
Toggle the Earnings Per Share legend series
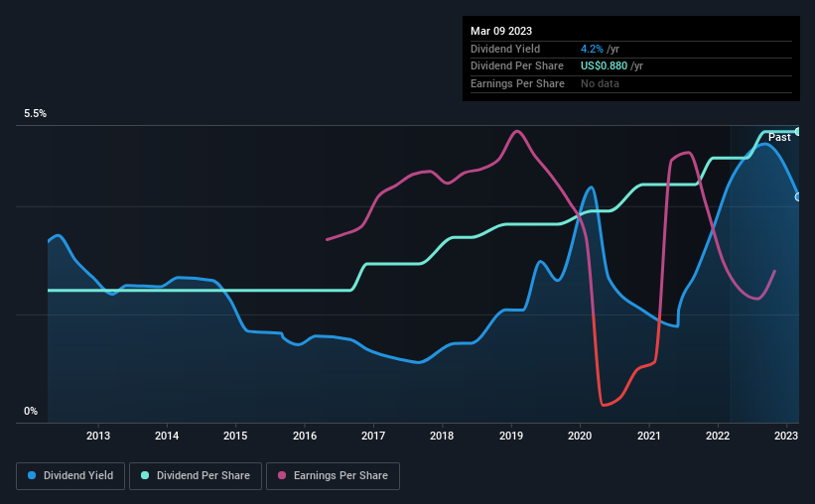point(334,475)
